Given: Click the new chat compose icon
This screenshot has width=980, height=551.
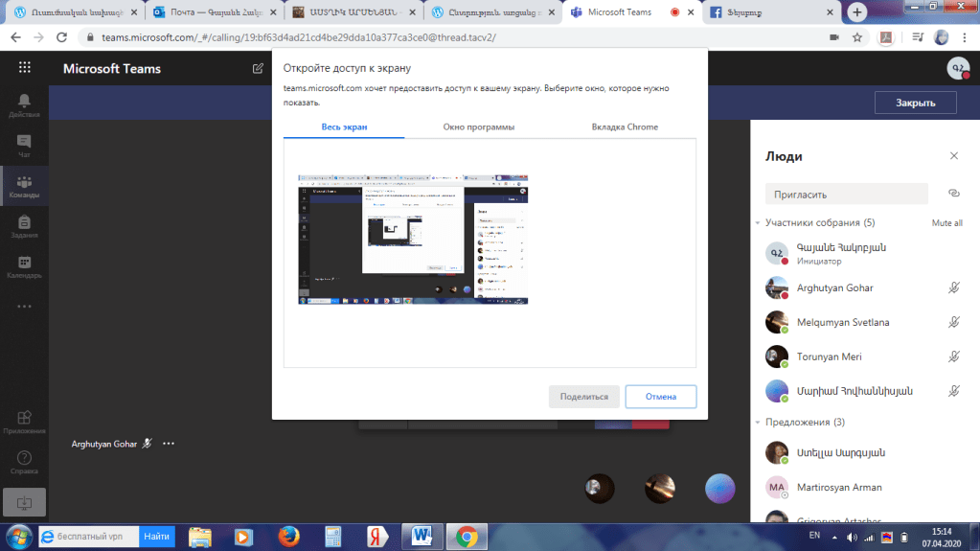Looking at the screenshot, I should coord(258,69).
